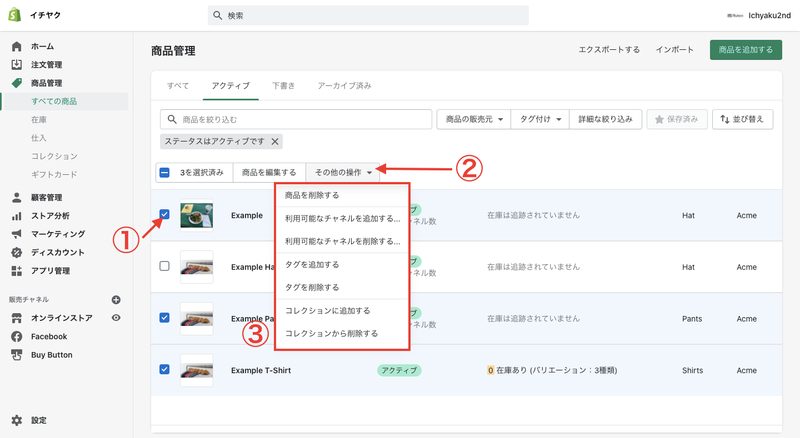
Task: Click the オンラインストア storefront icon
Action: click(x=17, y=318)
